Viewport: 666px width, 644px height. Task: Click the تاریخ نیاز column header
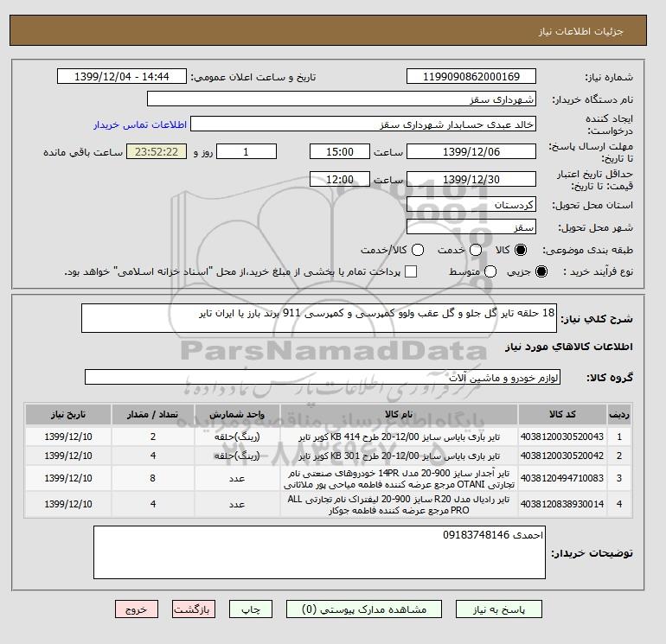[x=68, y=414]
